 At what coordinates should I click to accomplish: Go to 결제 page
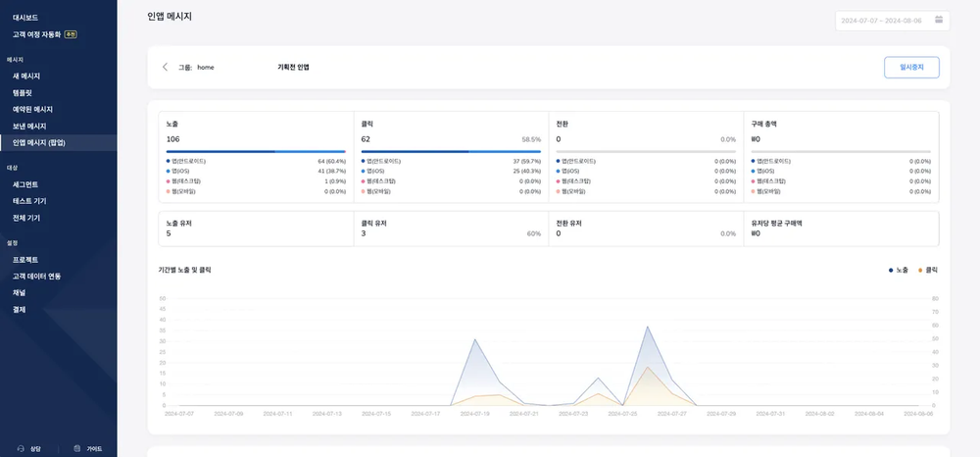click(20, 310)
